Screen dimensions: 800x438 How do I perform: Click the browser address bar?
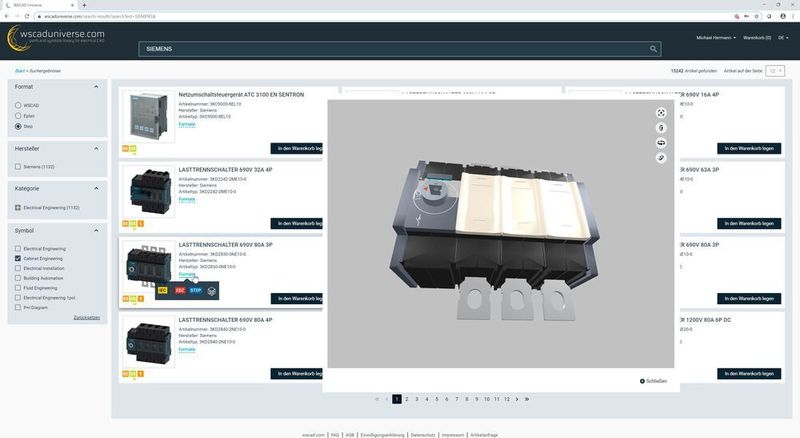[x=383, y=16]
